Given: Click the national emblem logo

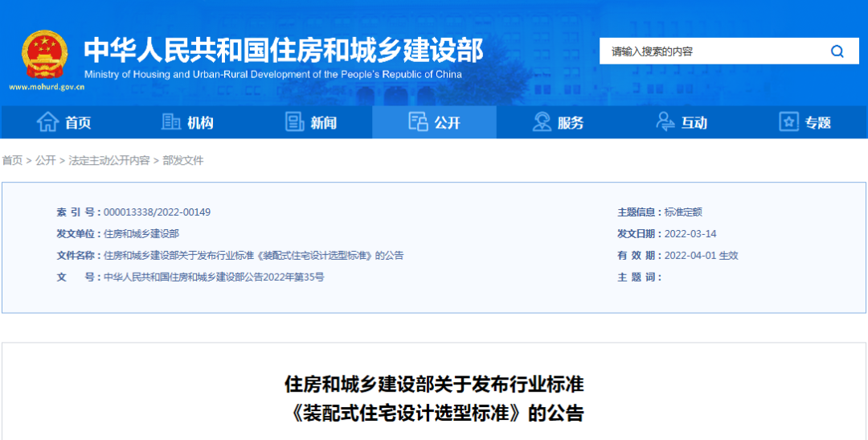Looking at the screenshot, I should (x=45, y=55).
